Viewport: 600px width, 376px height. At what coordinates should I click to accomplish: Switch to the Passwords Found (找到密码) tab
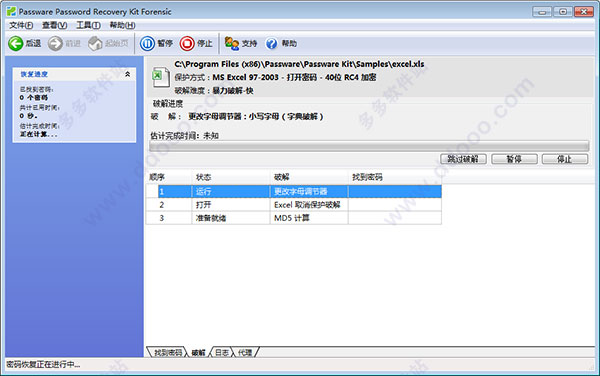pos(168,352)
